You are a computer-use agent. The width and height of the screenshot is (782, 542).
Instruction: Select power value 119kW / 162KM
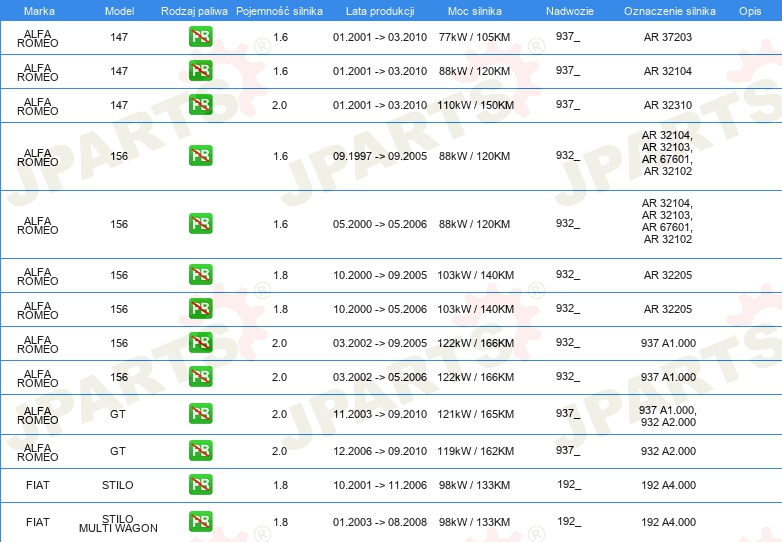click(475, 451)
